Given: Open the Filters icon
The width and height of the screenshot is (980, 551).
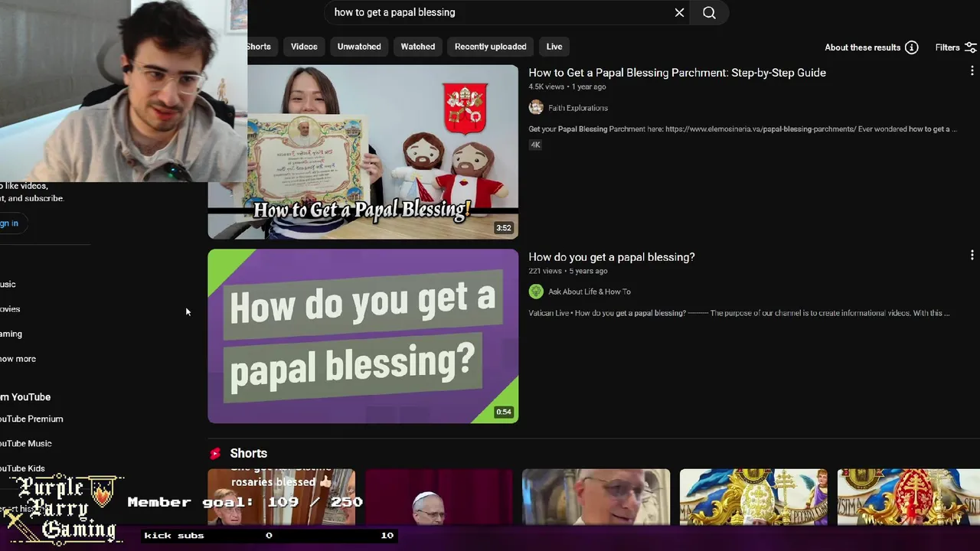Looking at the screenshot, I should pyautogui.click(x=970, y=47).
